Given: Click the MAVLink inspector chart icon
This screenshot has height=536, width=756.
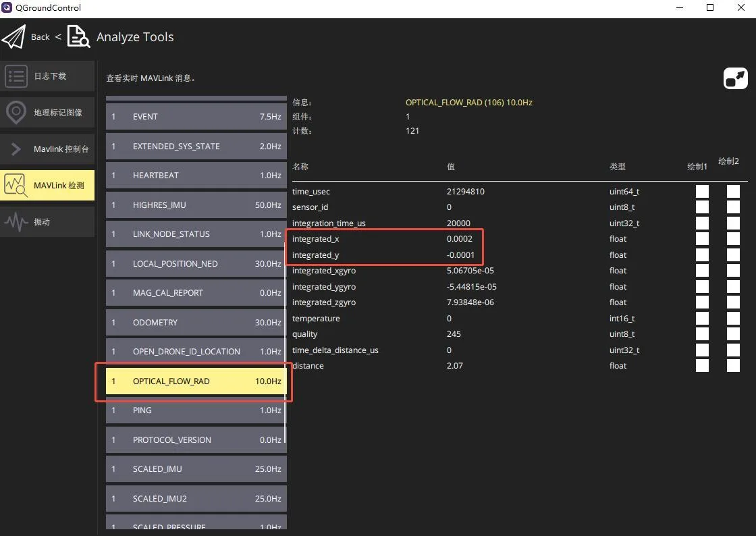Looking at the screenshot, I should click(16, 185).
